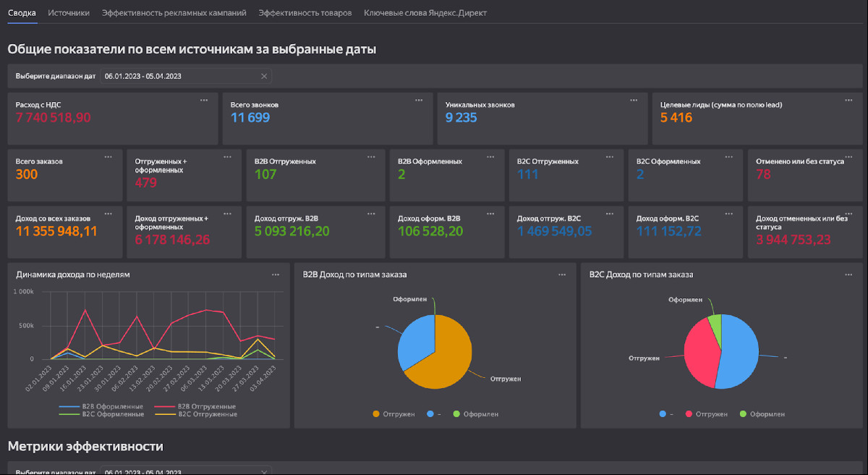The image size is (868, 475).
Task: Click the orange Отгружен slice in B2B pie
Action: (x=448, y=355)
